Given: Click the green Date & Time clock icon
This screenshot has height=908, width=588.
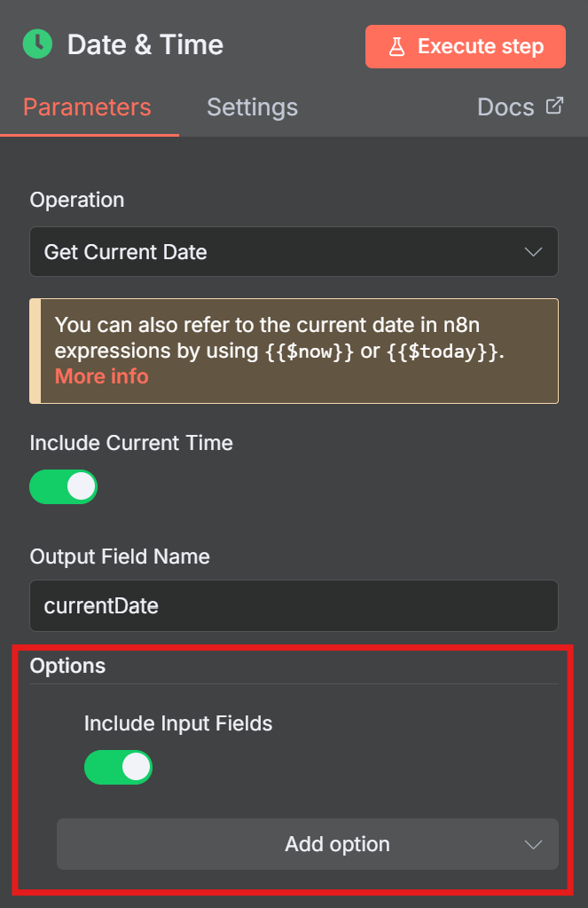Looking at the screenshot, I should click(38, 43).
